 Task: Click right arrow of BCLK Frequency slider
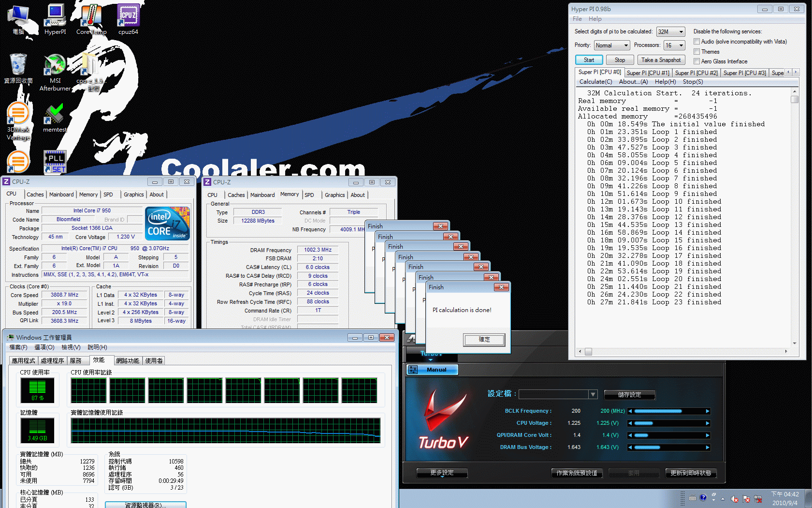(x=708, y=411)
